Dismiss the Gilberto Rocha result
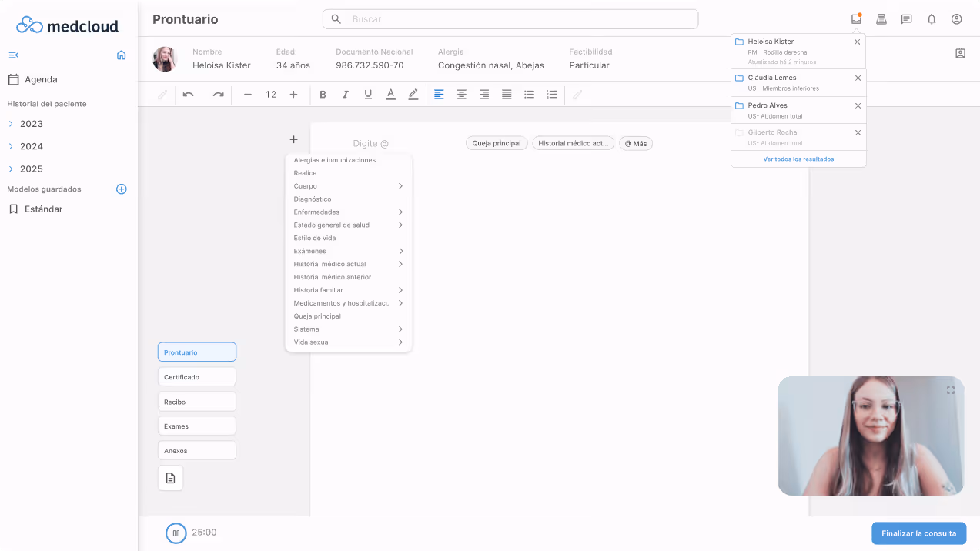980x551 pixels. click(x=858, y=133)
